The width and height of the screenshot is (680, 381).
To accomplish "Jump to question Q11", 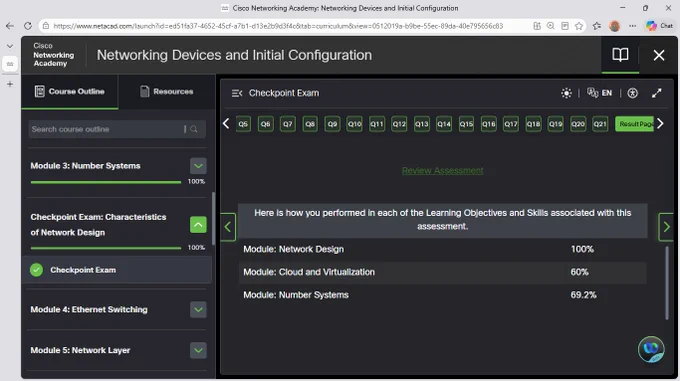I will (x=377, y=124).
